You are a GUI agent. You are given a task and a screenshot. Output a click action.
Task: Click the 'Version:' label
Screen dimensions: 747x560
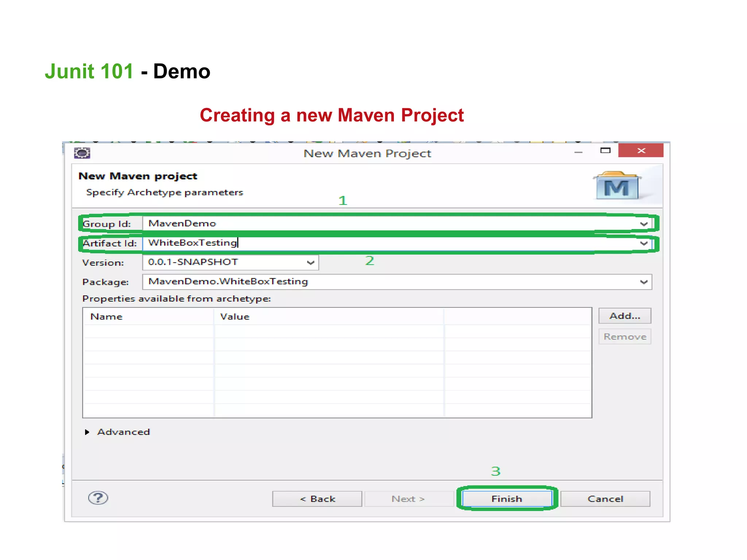103,263
